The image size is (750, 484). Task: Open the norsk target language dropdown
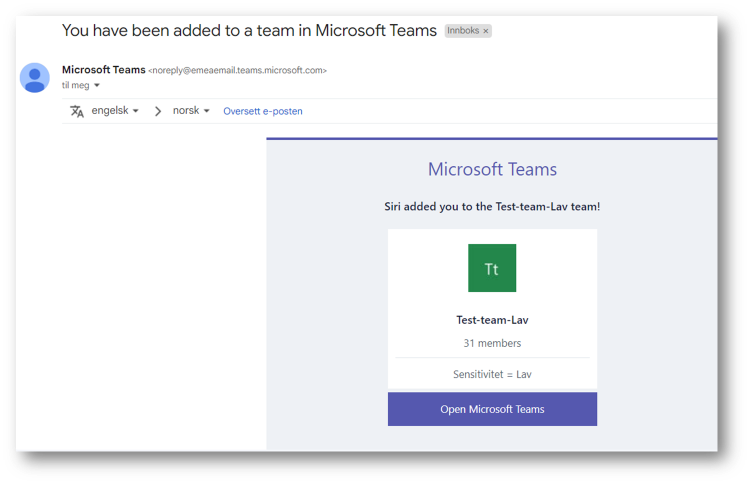(x=191, y=110)
